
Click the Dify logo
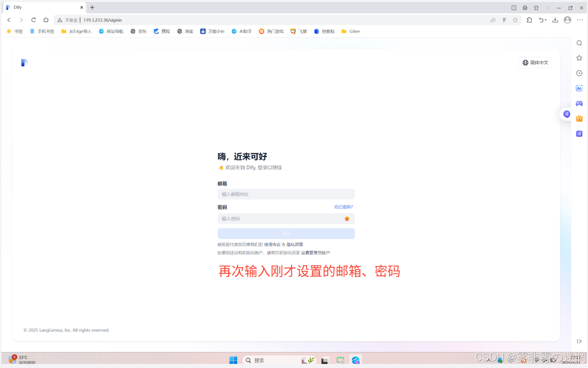click(x=24, y=63)
